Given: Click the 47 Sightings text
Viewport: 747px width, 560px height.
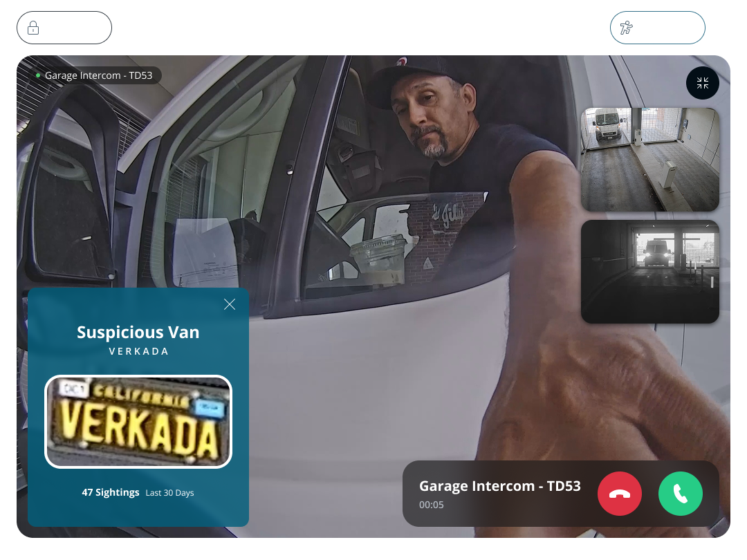Looking at the screenshot, I should pyautogui.click(x=111, y=492).
